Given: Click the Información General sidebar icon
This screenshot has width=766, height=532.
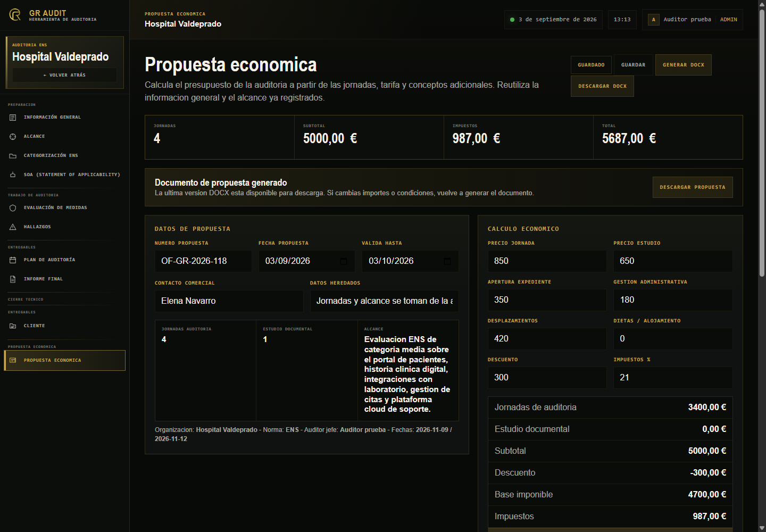Looking at the screenshot, I should pyautogui.click(x=13, y=117).
